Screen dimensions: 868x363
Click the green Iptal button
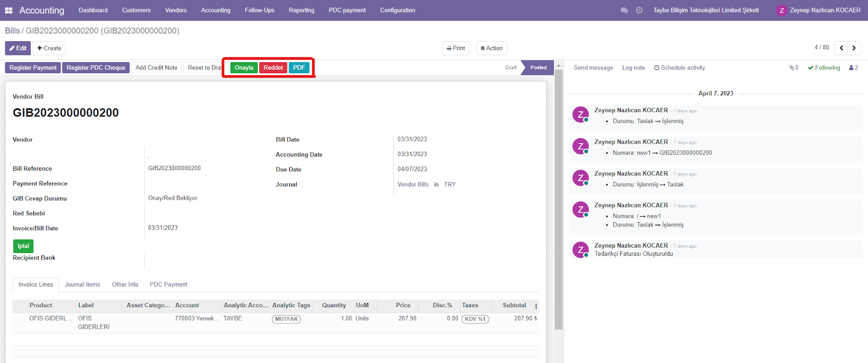23,246
